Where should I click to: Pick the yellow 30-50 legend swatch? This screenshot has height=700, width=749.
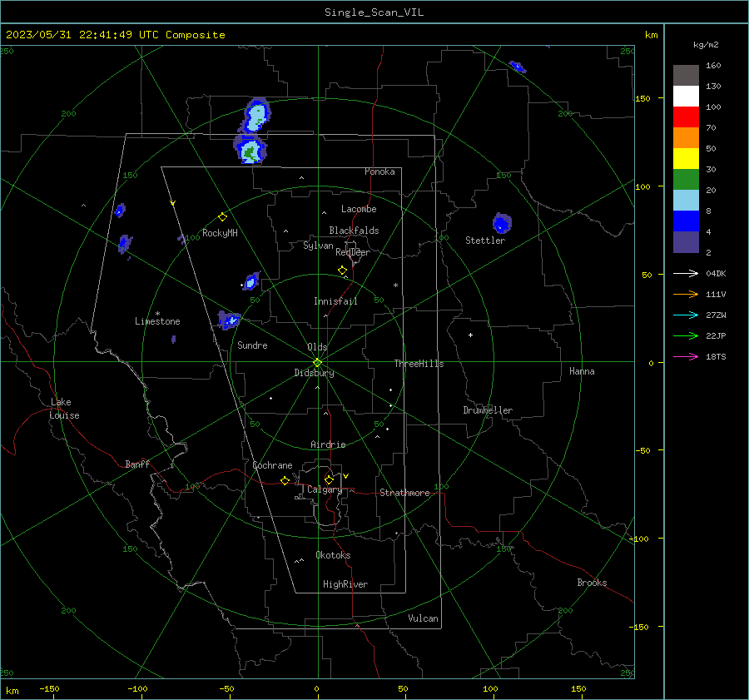coord(686,159)
